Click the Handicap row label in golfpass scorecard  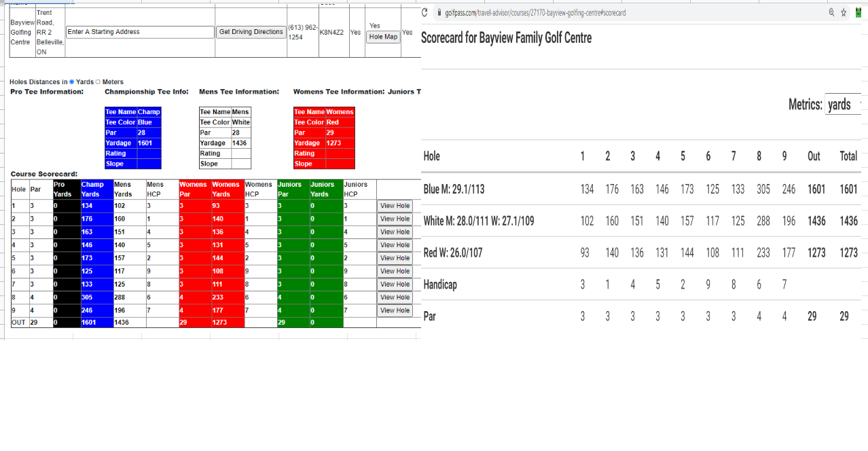click(440, 285)
